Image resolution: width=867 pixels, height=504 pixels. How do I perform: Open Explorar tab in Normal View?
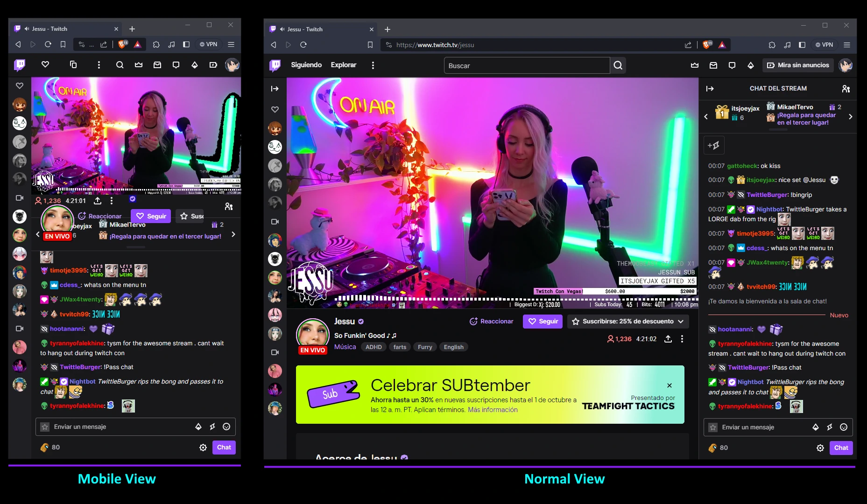pos(344,65)
